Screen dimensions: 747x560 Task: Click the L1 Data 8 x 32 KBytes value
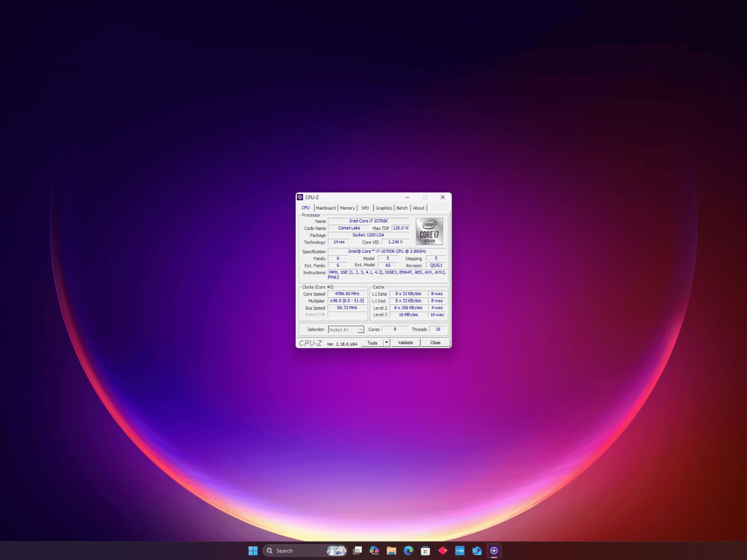click(x=408, y=294)
